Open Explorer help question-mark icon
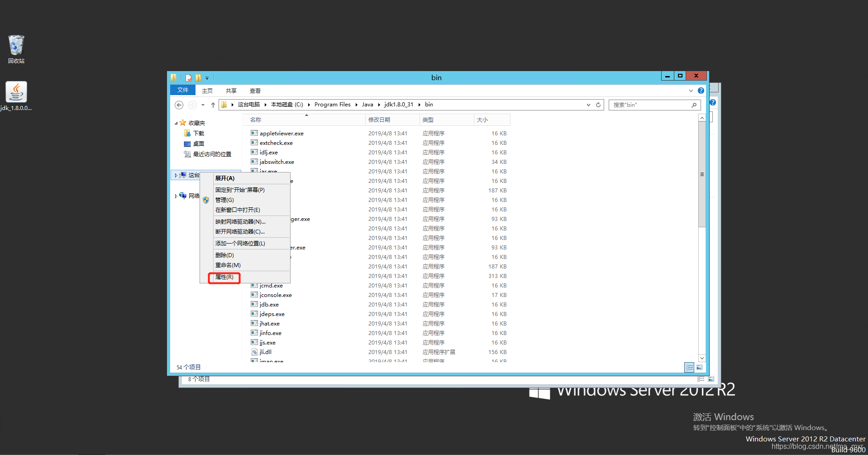 (x=701, y=91)
